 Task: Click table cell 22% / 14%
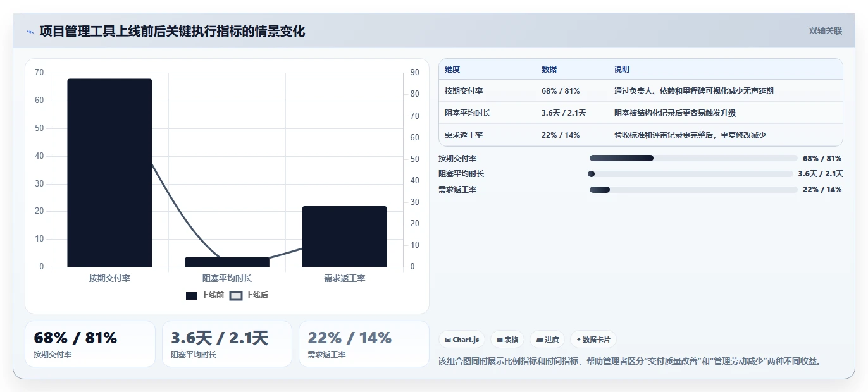coord(561,135)
